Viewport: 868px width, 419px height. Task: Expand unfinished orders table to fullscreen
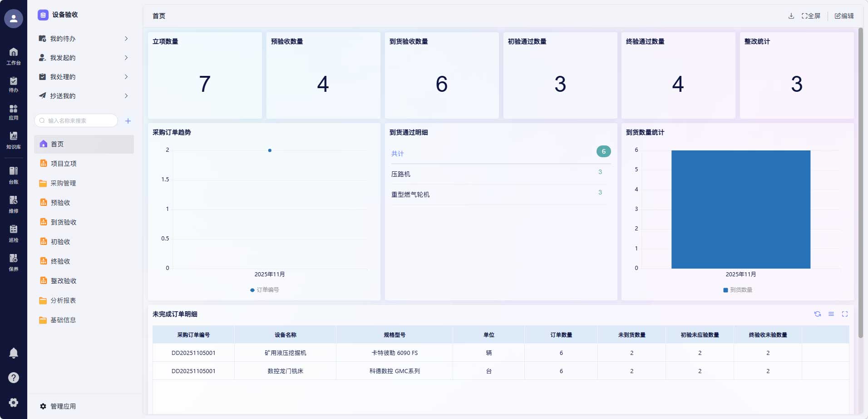845,314
